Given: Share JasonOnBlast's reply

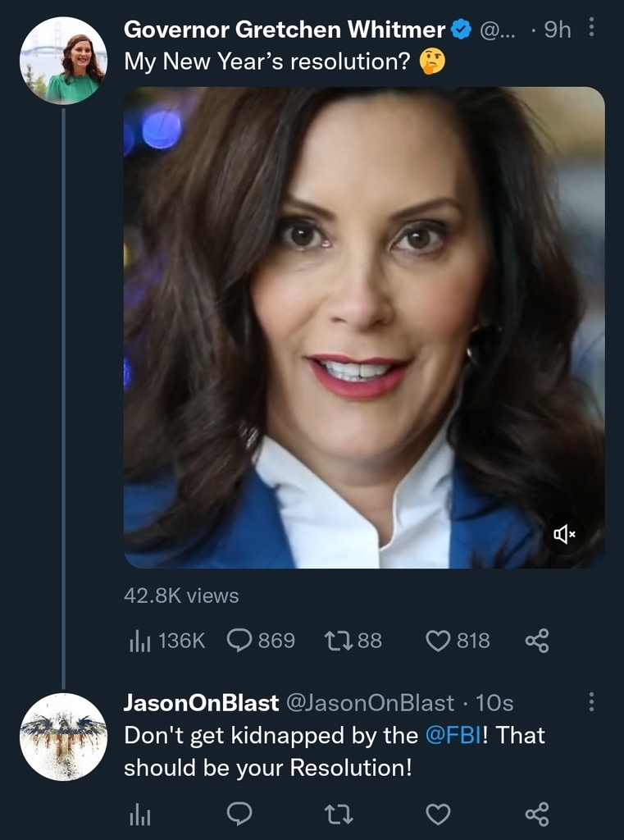Looking at the screenshot, I should tap(536, 814).
